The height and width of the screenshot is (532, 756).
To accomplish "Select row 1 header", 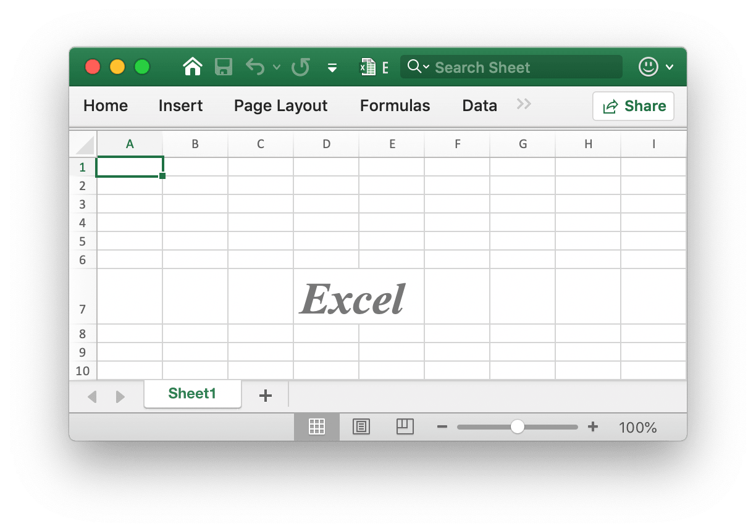I will click(x=83, y=167).
